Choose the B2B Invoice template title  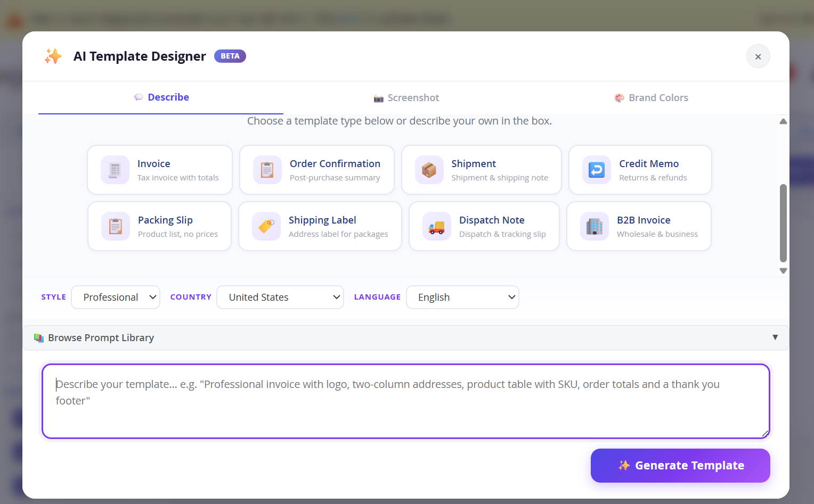click(x=644, y=220)
